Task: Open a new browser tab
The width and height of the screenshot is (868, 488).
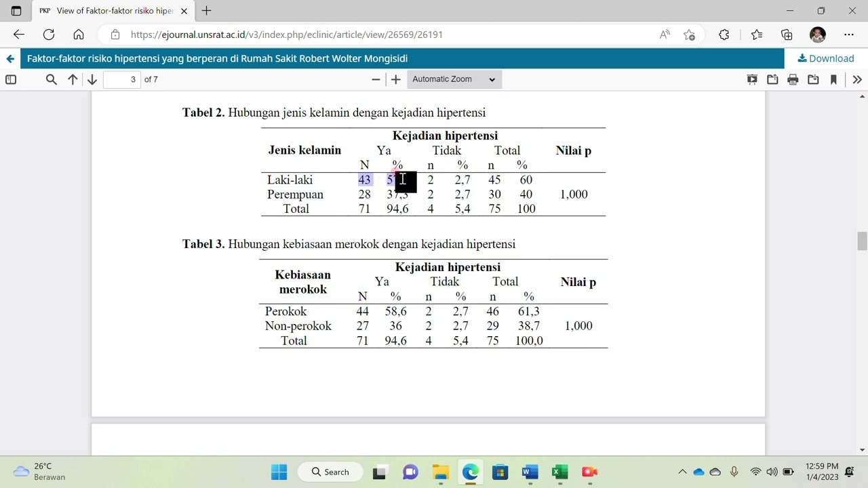Action: click(207, 11)
